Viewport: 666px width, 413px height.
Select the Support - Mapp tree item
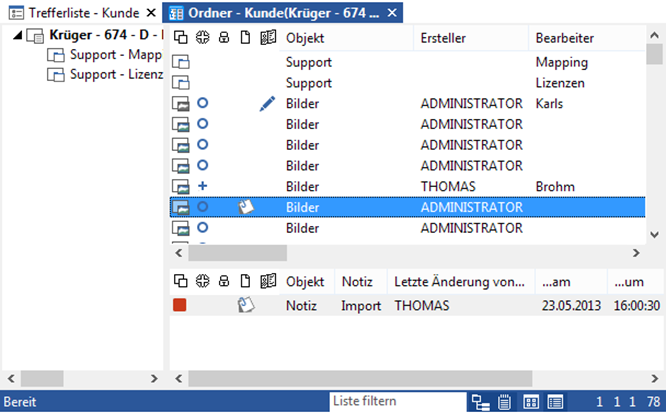point(115,54)
